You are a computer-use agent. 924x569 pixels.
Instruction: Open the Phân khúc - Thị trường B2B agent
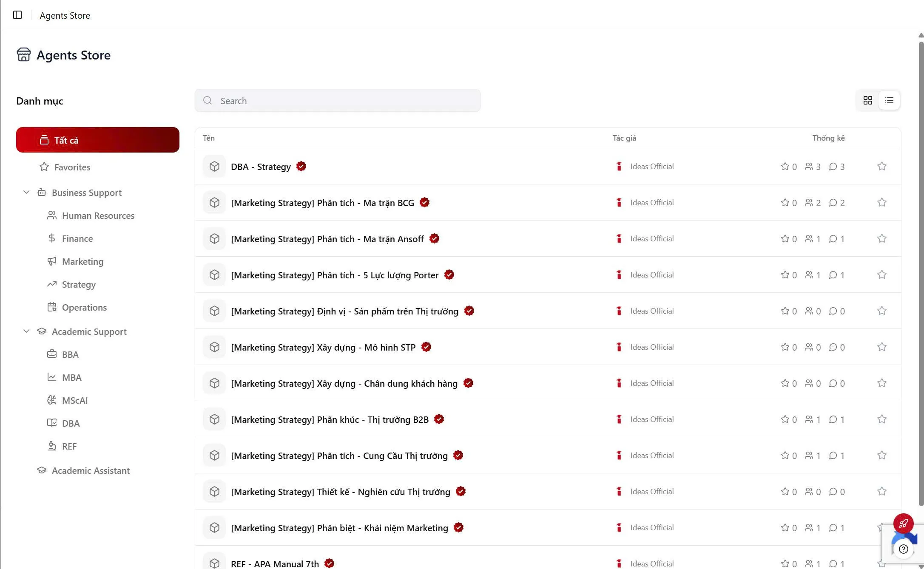(330, 419)
